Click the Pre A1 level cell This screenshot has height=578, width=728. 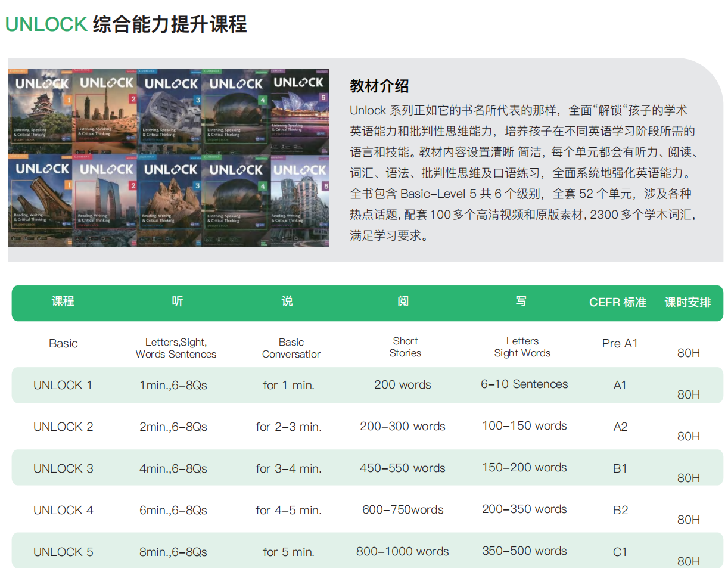tap(620, 344)
